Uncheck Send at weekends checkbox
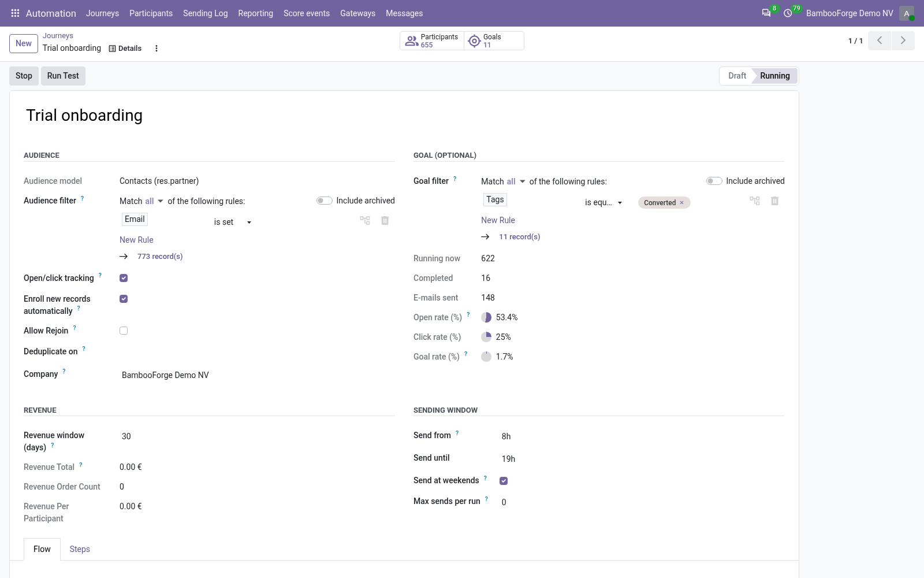The image size is (924, 578). [504, 481]
